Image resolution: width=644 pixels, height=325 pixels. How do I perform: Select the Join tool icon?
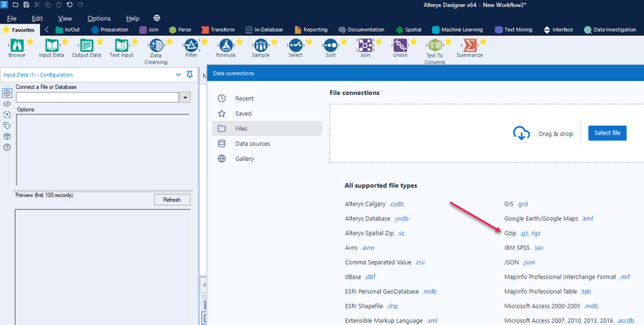tap(365, 46)
